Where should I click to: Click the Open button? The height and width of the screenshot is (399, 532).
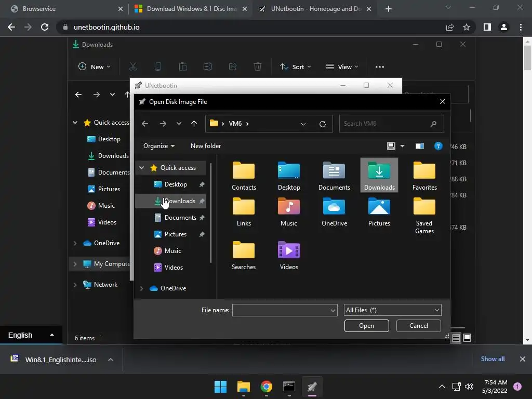[366, 326]
